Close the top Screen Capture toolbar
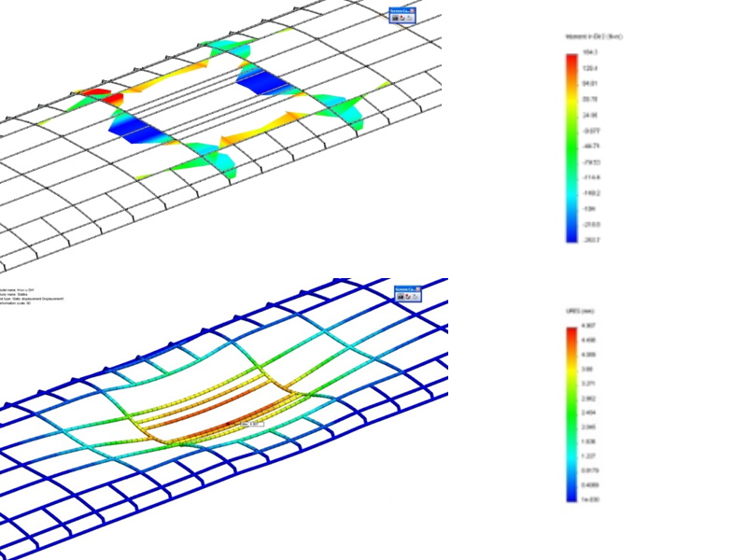 (412, 11)
